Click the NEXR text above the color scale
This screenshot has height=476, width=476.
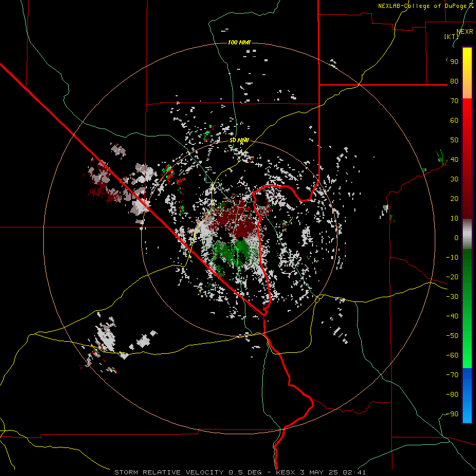pyautogui.click(x=465, y=32)
